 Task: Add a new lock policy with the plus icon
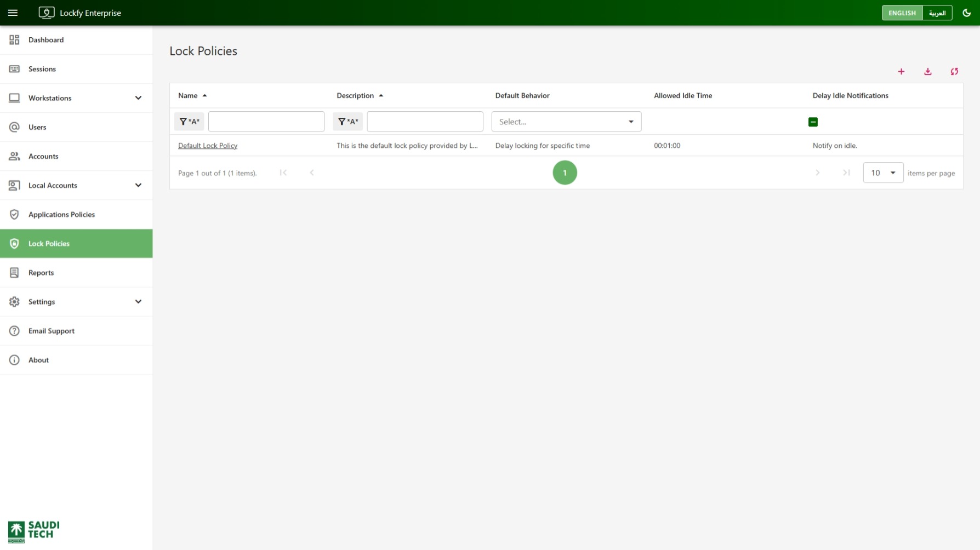pos(901,72)
